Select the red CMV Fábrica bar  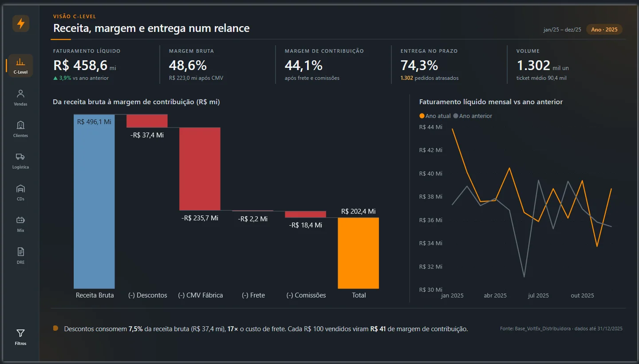click(x=200, y=168)
